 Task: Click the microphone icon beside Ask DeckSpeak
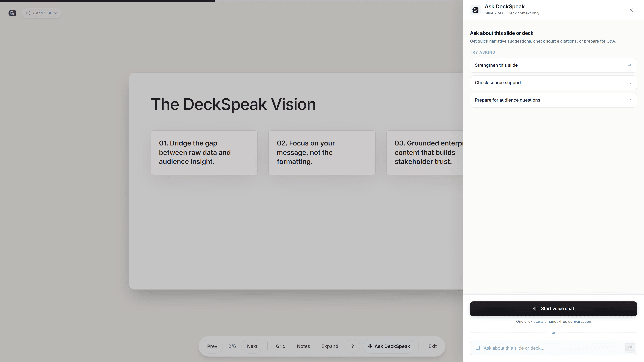pyautogui.click(x=370, y=346)
